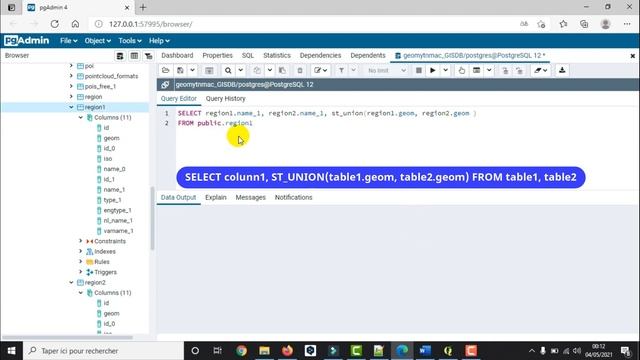
Task: Click the Paste icon in toolbar
Action: [282, 71]
